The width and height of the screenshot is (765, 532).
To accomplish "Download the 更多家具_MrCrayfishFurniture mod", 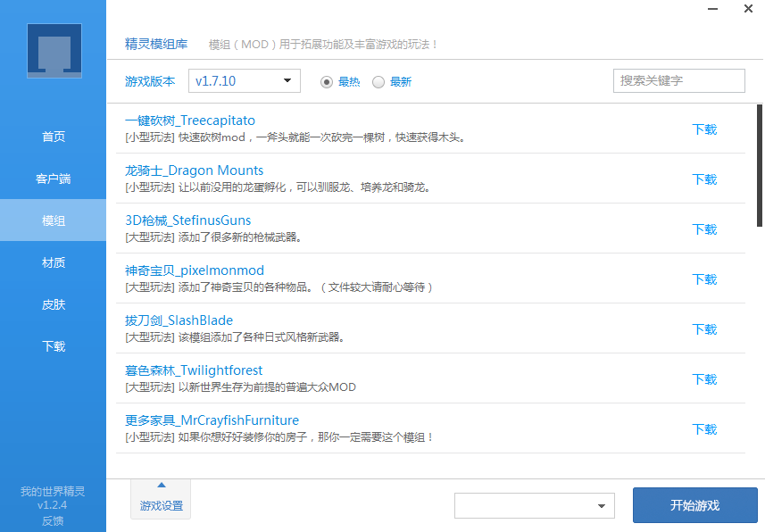I will 704,429.
